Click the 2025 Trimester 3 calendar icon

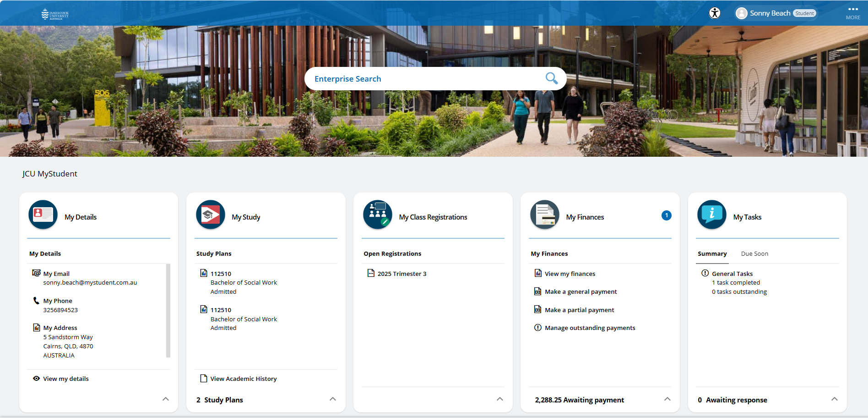[371, 273]
